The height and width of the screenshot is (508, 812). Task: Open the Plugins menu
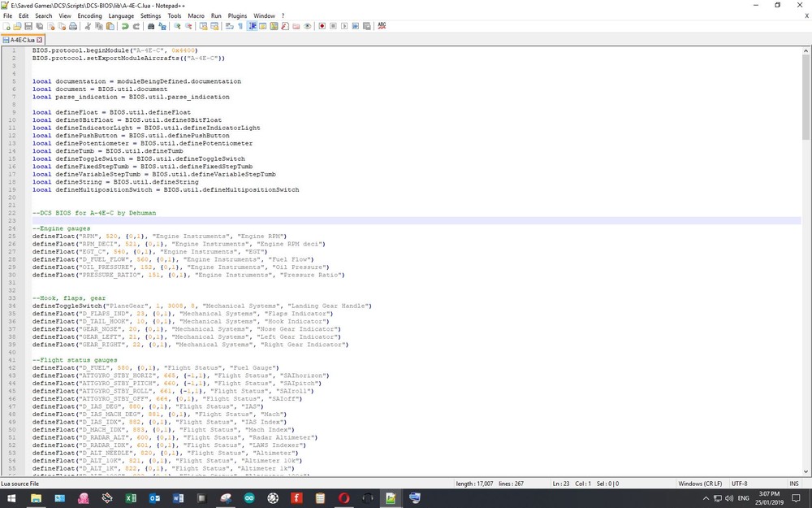click(x=238, y=15)
